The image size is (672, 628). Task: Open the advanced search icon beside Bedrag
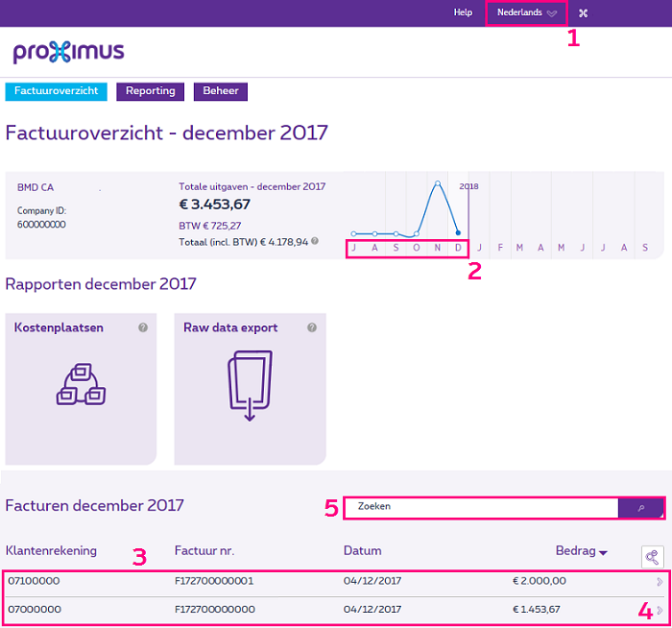[652, 556]
